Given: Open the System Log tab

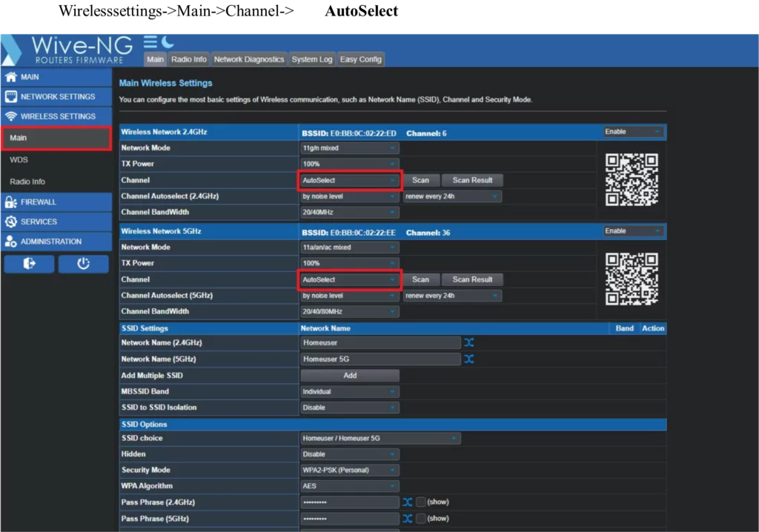Looking at the screenshot, I should 311,59.
